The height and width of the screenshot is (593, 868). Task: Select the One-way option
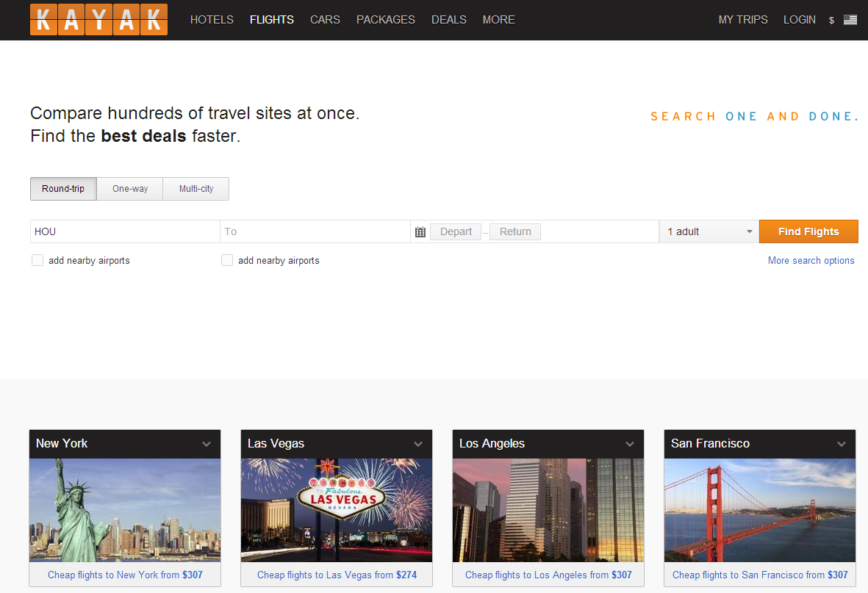click(x=130, y=189)
